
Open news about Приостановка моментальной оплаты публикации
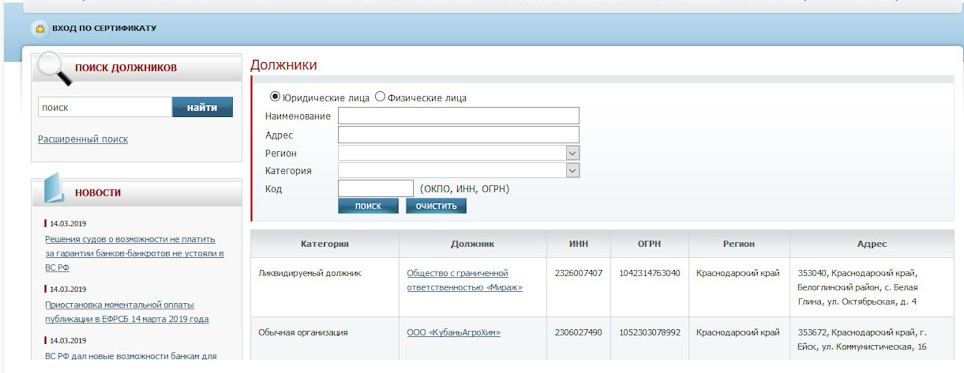pos(127,312)
